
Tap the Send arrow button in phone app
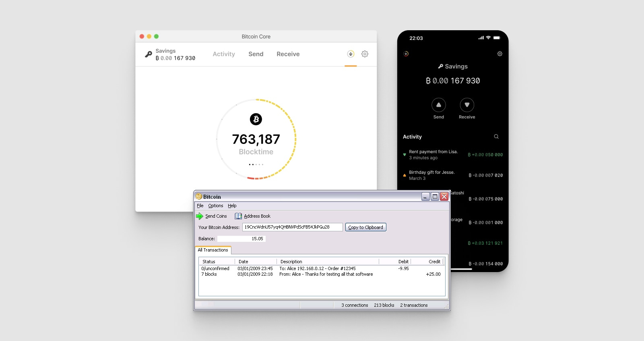[x=439, y=105]
